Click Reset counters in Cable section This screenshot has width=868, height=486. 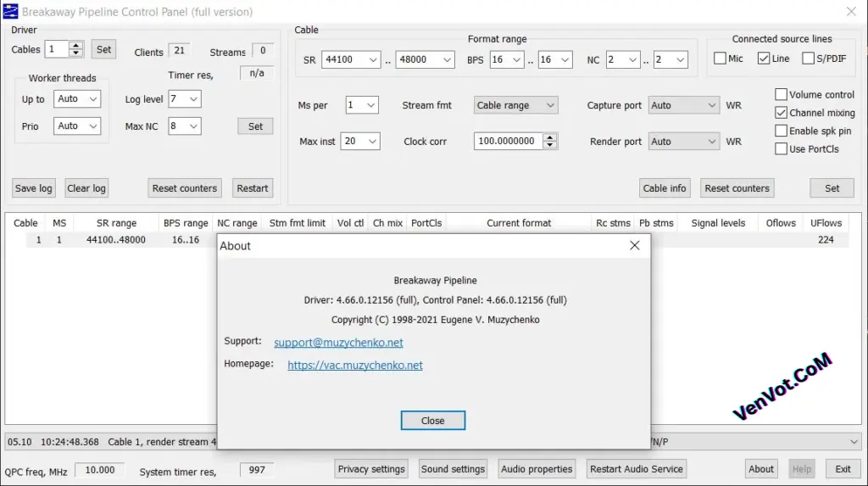coord(737,188)
